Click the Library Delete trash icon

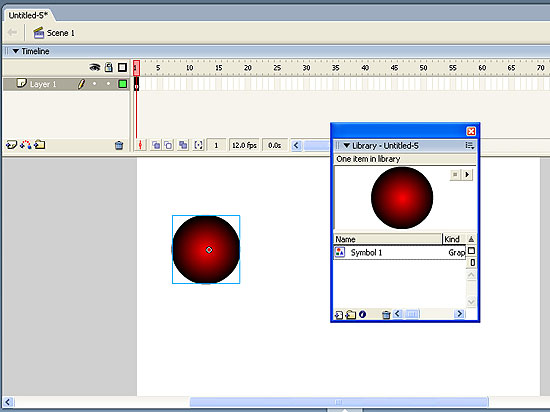(x=386, y=315)
